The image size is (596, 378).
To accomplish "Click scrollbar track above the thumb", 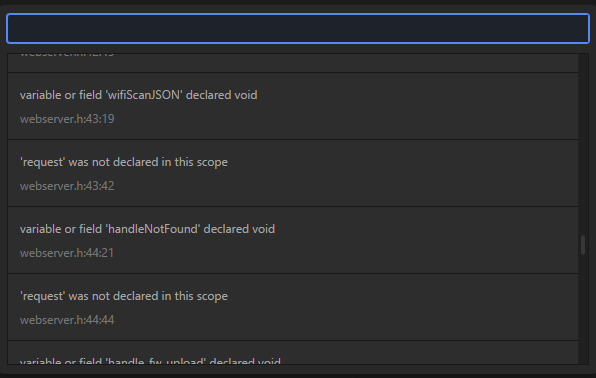I will (x=583, y=145).
